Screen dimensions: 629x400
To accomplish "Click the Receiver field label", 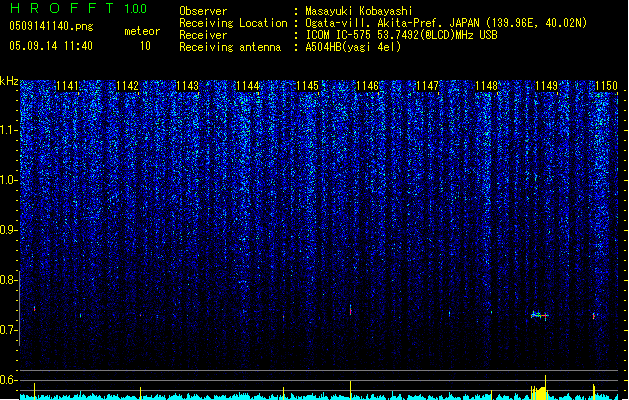I will pos(203,35).
